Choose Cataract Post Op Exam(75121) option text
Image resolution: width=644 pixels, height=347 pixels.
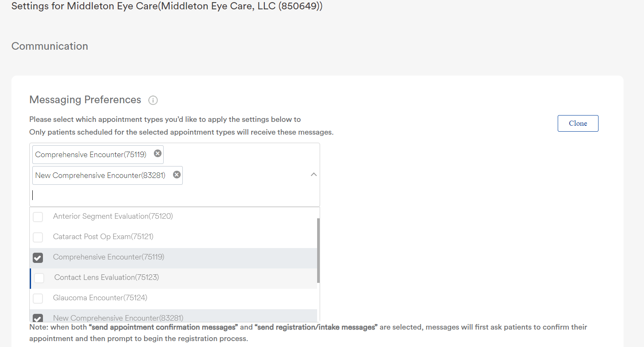103,237
